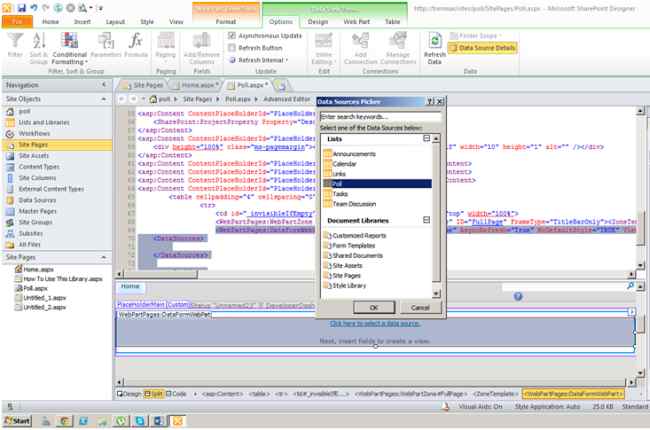Image resolution: width=650 pixels, height=430 pixels.
Task: Click link to select a data source
Action: point(375,323)
